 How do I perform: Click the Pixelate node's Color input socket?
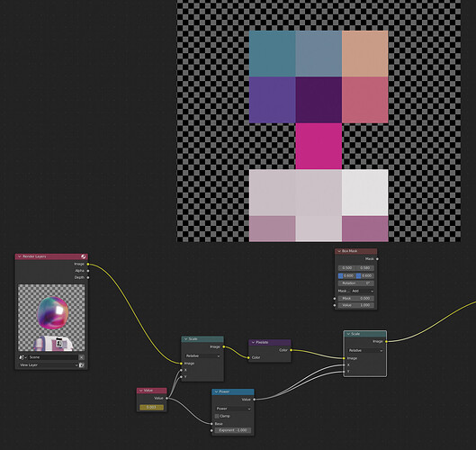click(x=248, y=357)
